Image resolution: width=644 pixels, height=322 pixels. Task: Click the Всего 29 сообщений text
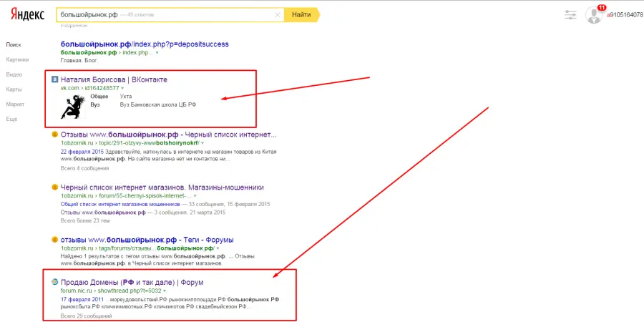point(87,316)
